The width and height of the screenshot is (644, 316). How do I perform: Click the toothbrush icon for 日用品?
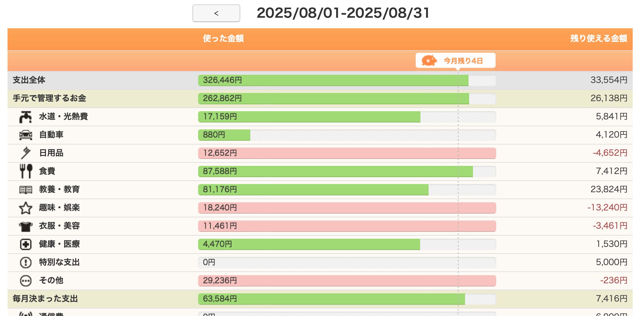click(x=25, y=153)
